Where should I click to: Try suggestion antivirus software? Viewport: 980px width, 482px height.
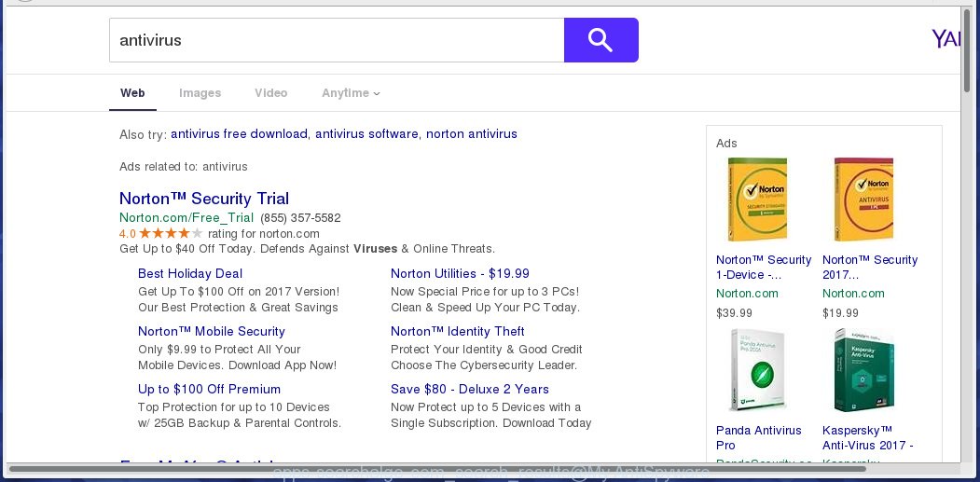[366, 133]
